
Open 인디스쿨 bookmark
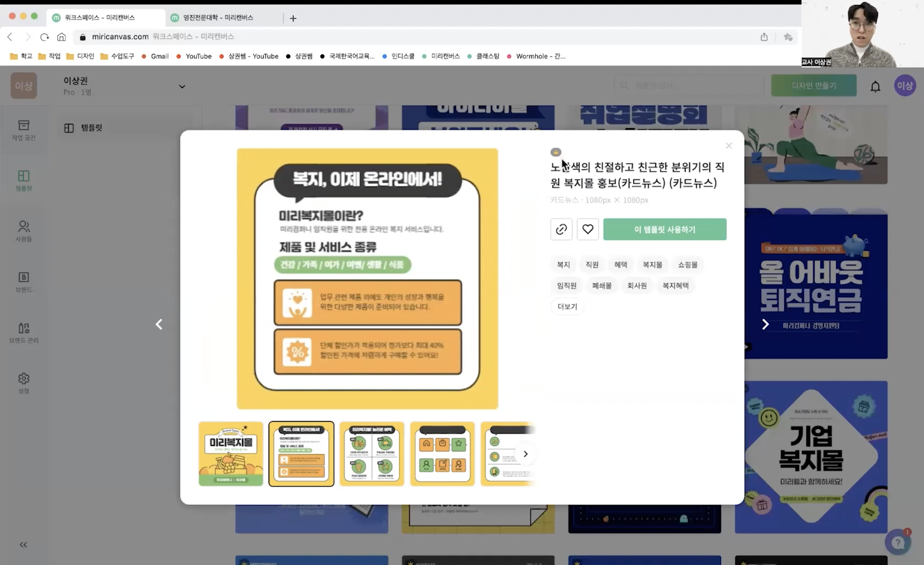pos(398,56)
